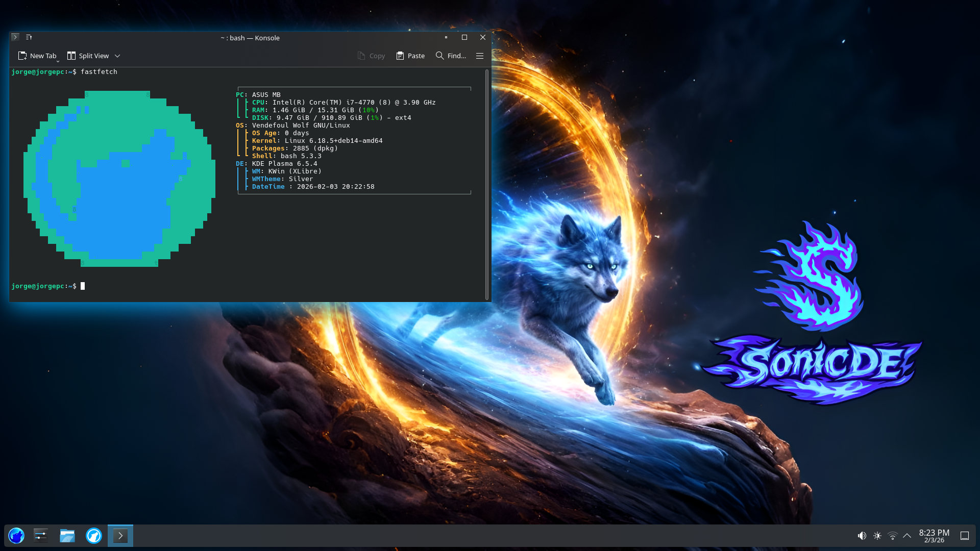Image resolution: width=980 pixels, height=551 pixels.
Task: Toggle keep window above others icon
Action: point(29,37)
